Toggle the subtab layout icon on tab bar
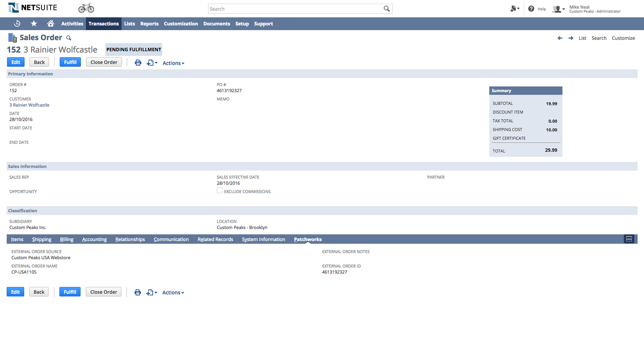Viewport: 644px width, 354px height. click(x=629, y=239)
